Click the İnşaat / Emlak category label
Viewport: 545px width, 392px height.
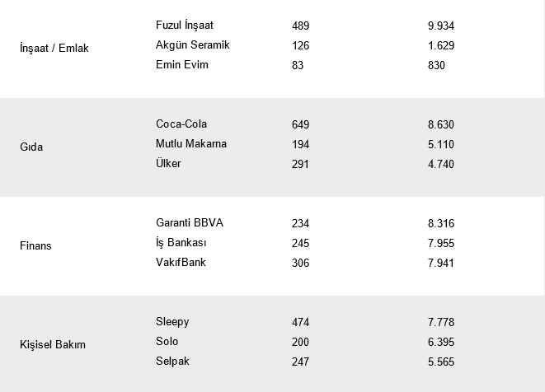[x=54, y=49]
